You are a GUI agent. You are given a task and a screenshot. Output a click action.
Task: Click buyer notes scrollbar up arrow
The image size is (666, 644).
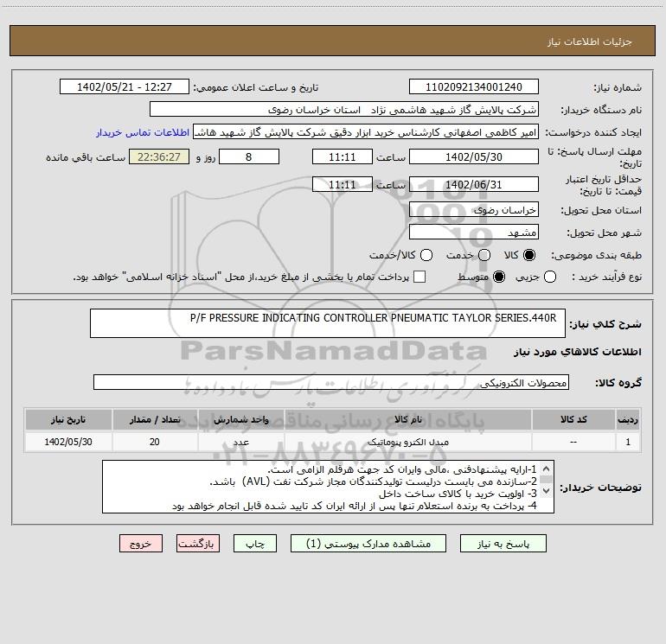coord(547,469)
